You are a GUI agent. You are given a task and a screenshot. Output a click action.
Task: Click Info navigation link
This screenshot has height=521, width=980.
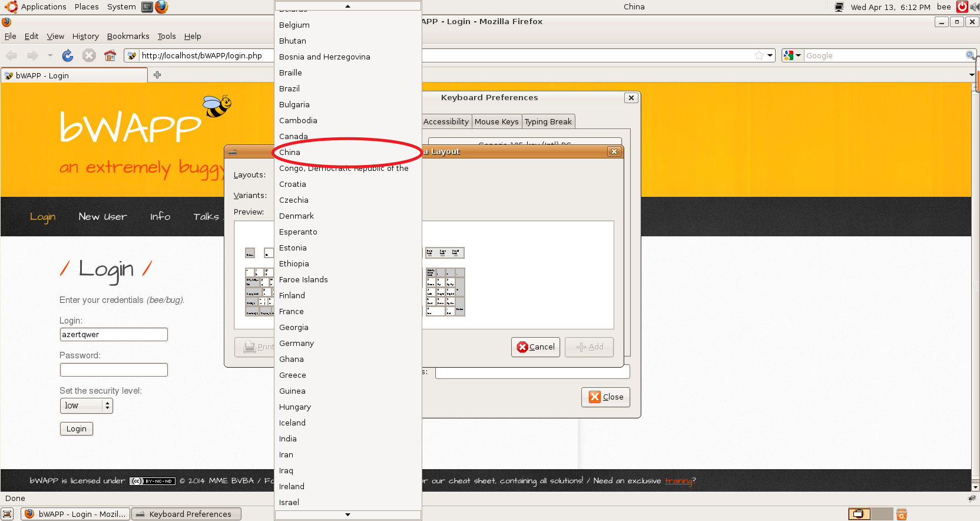(160, 216)
